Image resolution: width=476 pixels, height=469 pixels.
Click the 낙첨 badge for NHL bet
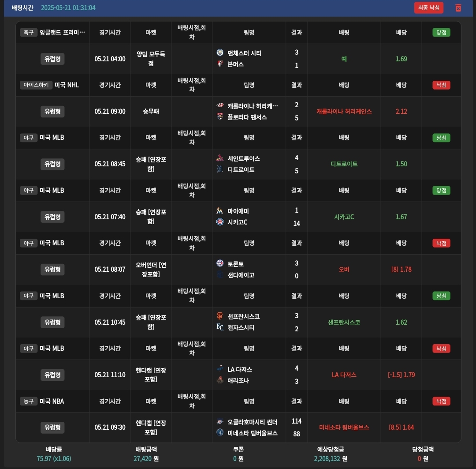[441, 85]
